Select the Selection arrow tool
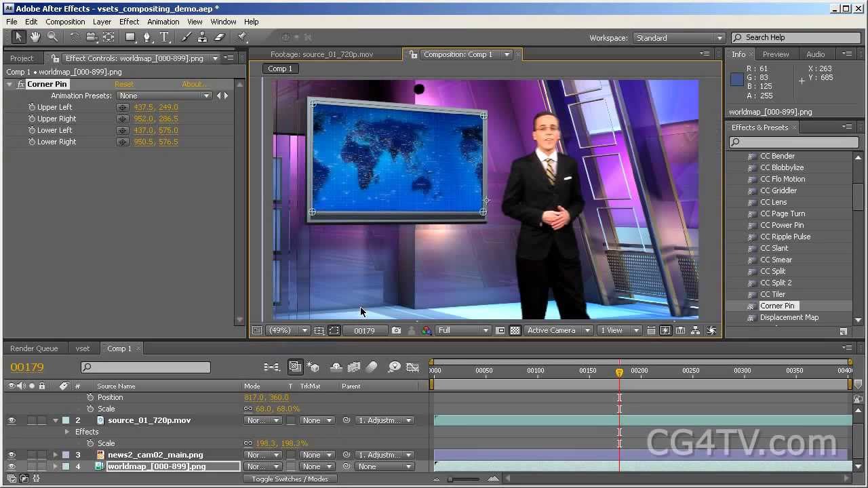 pyautogui.click(x=18, y=37)
